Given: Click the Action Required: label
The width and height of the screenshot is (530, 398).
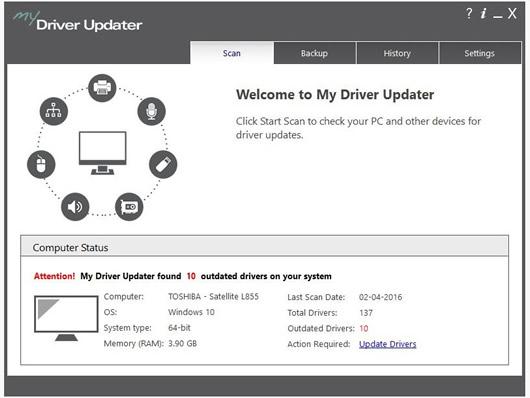Looking at the screenshot, I should (319, 344).
